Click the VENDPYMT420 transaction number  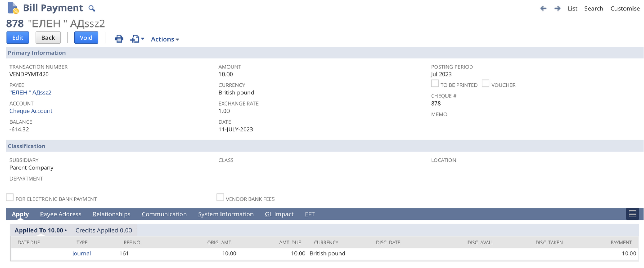tap(29, 74)
